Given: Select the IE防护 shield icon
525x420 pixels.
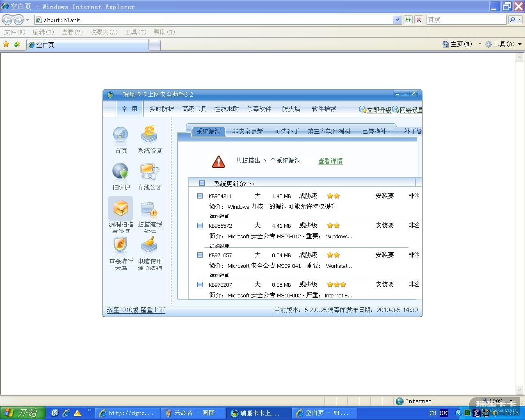Looking at the screenshot, I should pos(121,172).
